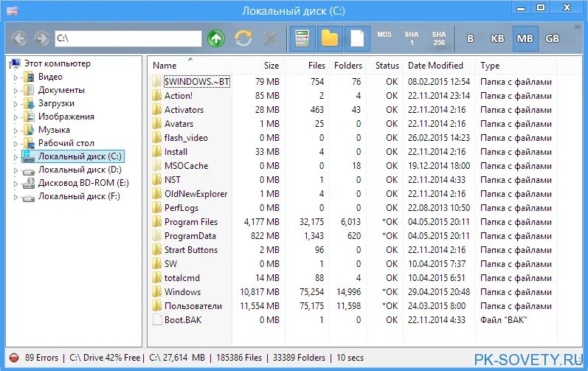This screenshot has width=588, height=371.
Task: Refresh the folder scan
Action: 243,38
